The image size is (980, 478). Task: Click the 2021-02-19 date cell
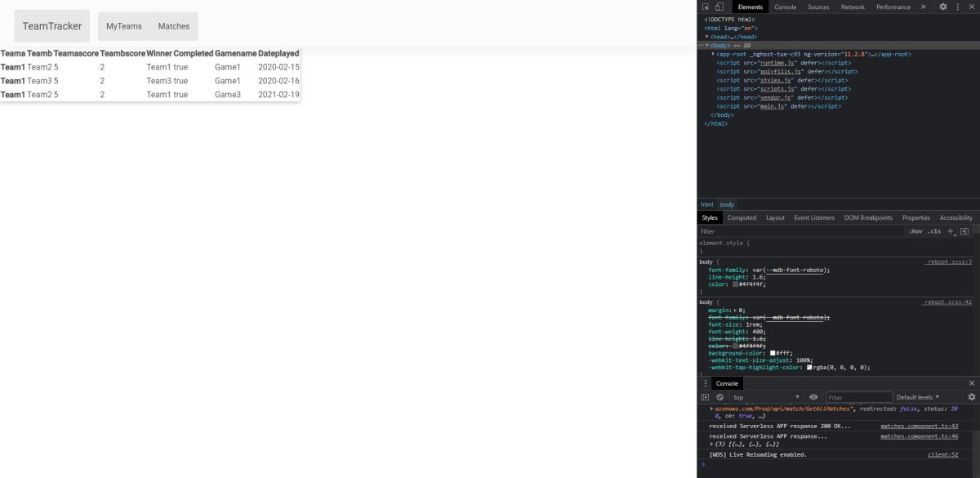(x=278, y=95)
